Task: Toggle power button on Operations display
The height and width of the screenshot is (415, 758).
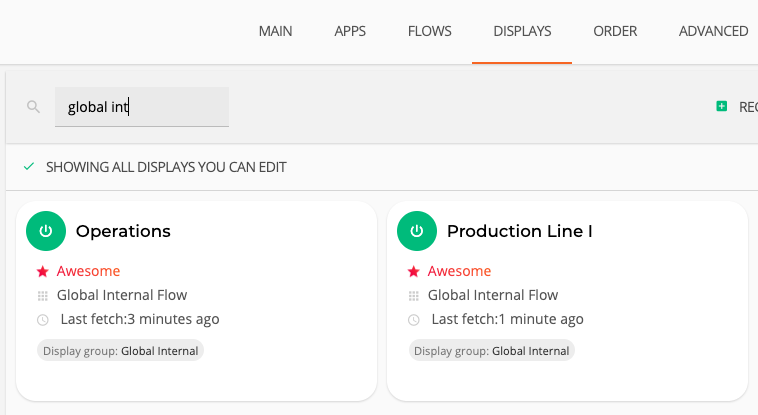Action: point(45,231)
